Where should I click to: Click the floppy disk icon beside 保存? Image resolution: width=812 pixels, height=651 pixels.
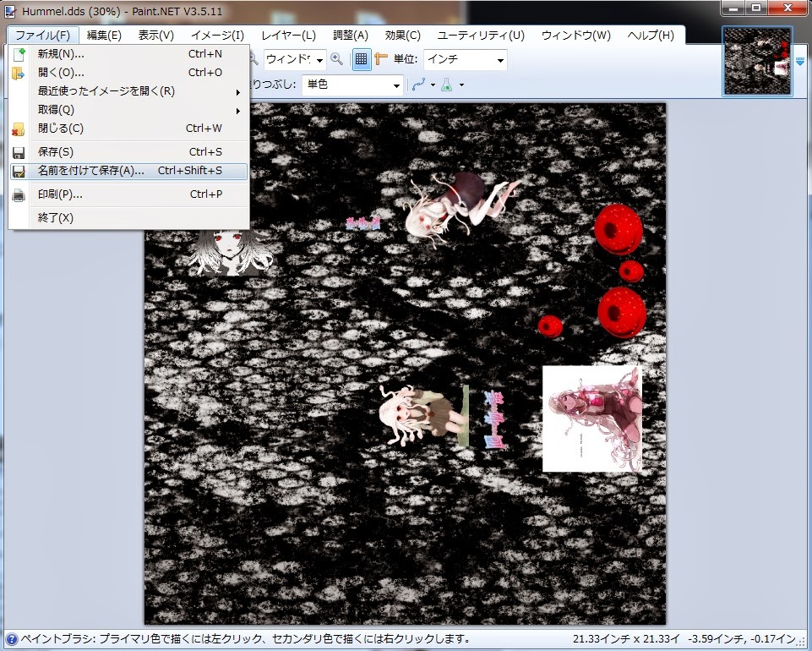19,152
